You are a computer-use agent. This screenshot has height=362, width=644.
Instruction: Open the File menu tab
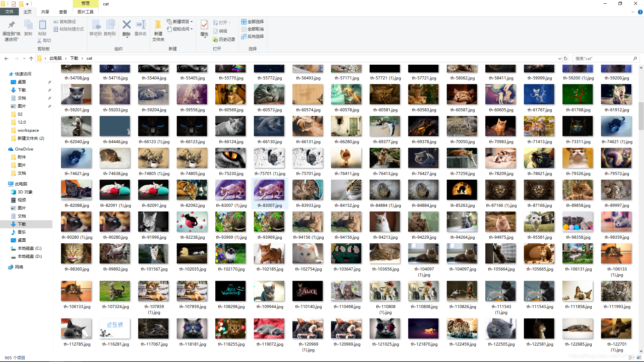[9, 12]
